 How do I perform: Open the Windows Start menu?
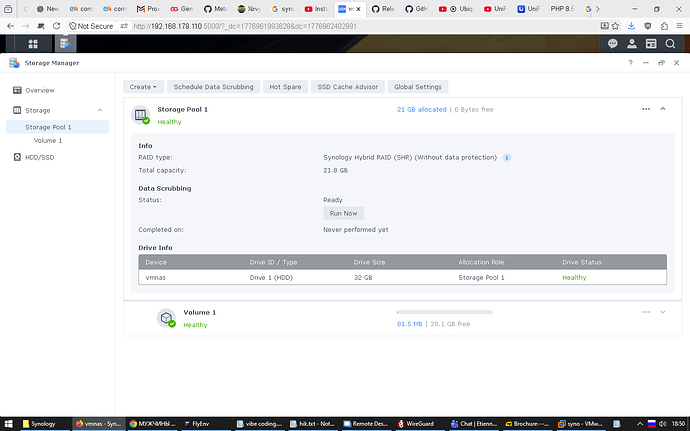[x=8, y=424]
